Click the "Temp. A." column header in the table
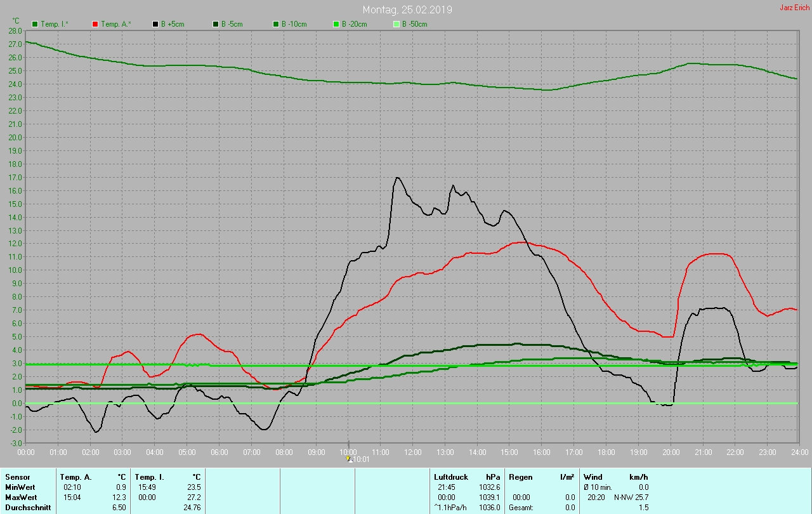The image size is (812, 514). 75,477
